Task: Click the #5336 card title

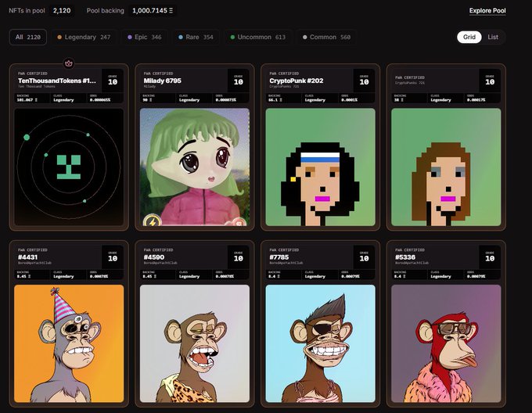Action: coord(405,257)
